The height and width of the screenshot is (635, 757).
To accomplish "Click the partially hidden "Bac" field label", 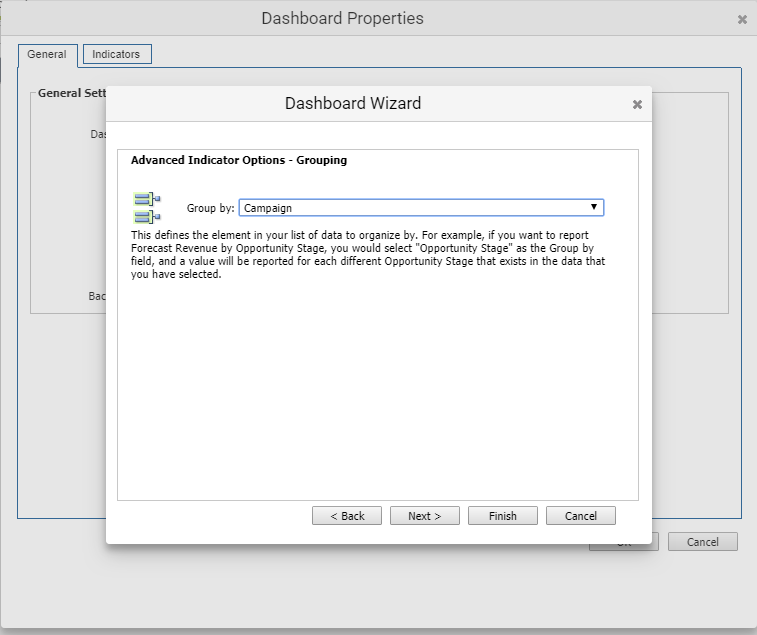I will (97, 296).
